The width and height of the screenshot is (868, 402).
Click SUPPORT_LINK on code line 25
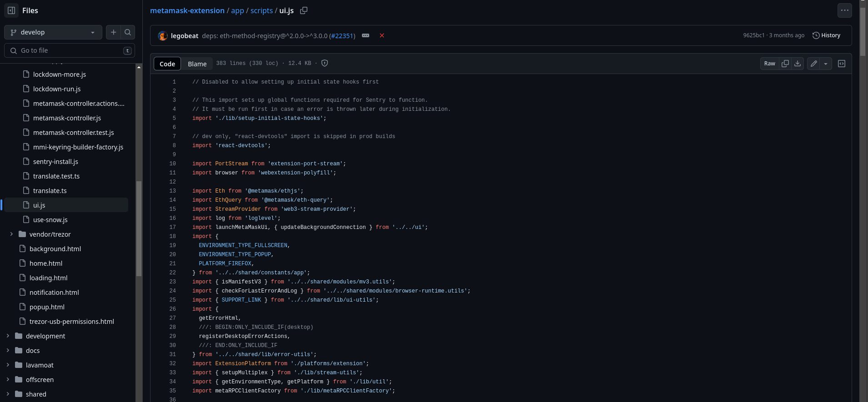click(241, 300)
